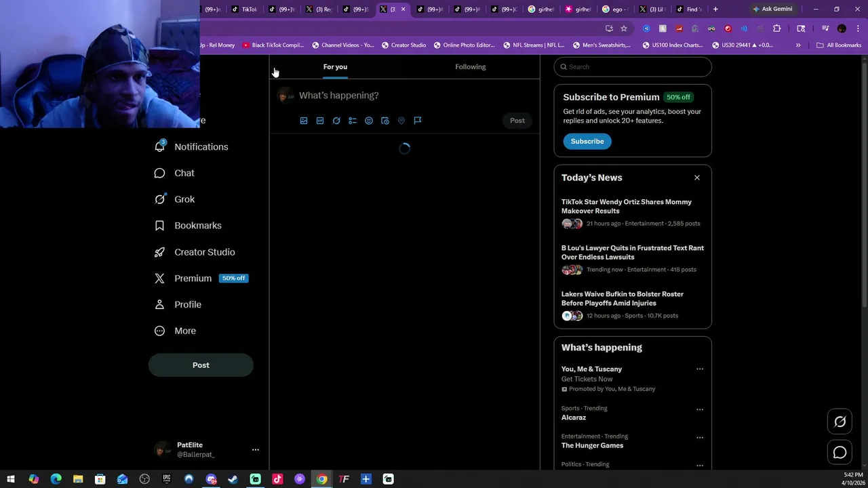This screenshot has height=488, width=868.
Task: Add media image to the post
Action: (x=304, y=121)
